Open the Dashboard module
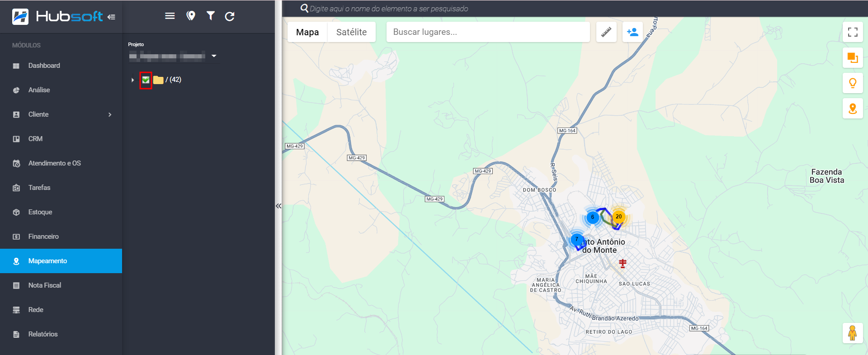The width and height of the screenshot is (868, 355). (61, 66)
